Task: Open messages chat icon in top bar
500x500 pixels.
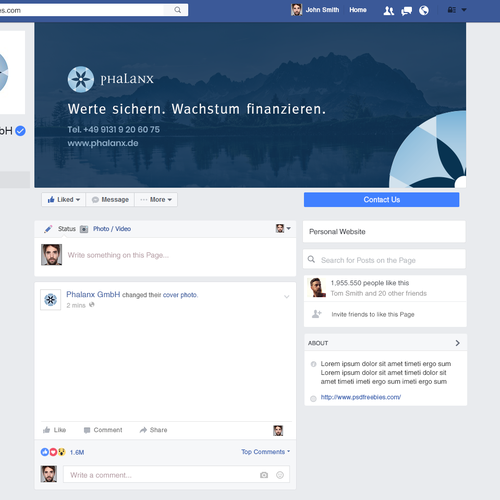Action: [x=406, y=11]
